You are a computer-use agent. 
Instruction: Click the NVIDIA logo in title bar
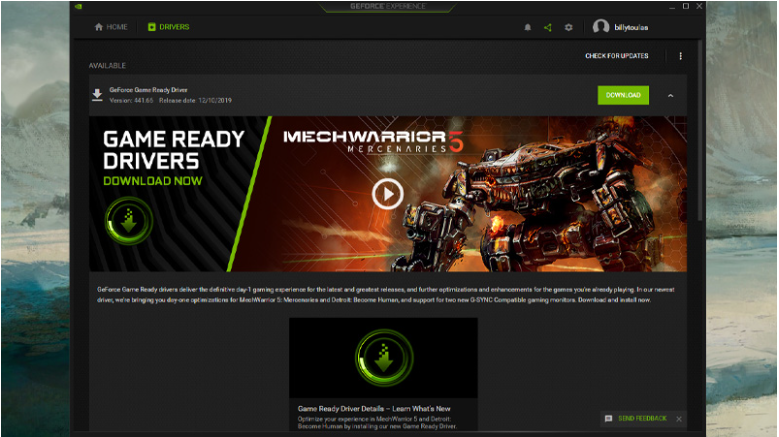coord(78,5)
